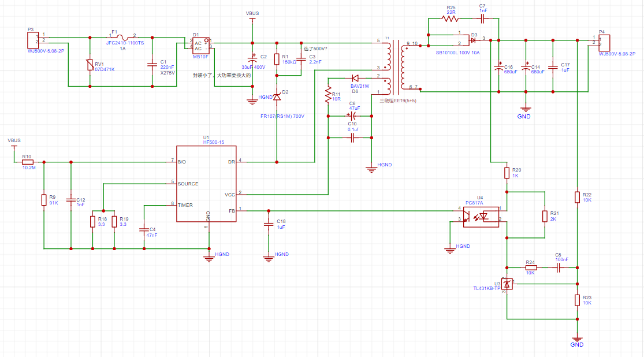The image size is (644, 357).
Task: Click the 'SB10100L 100V 10A' label
Action: tap(457, 53)
